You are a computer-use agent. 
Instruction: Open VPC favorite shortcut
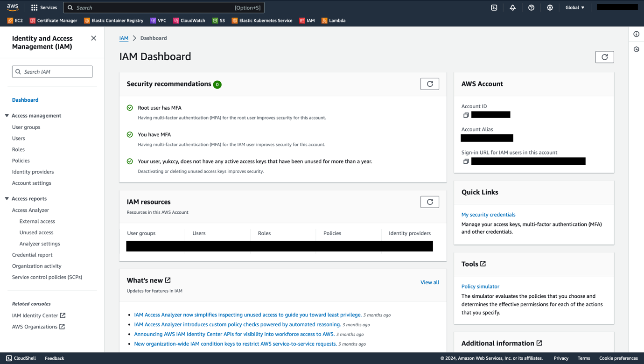(x=158, y=21)
